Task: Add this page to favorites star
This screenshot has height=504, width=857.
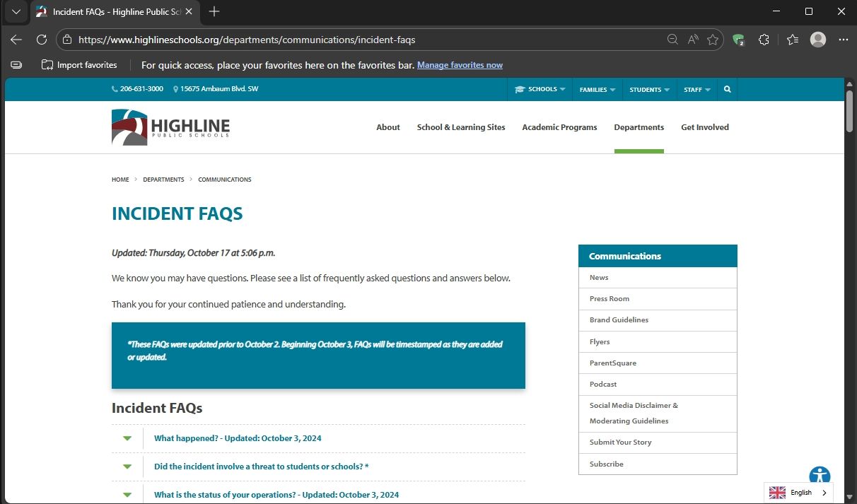Action: [x=713, y=40]
